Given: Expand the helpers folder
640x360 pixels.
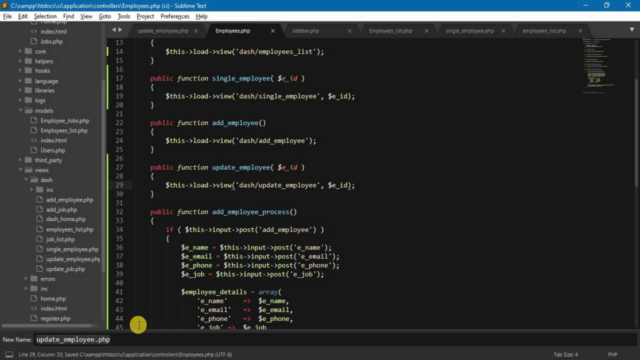Looking at the screenshot, I should [20, 61].
